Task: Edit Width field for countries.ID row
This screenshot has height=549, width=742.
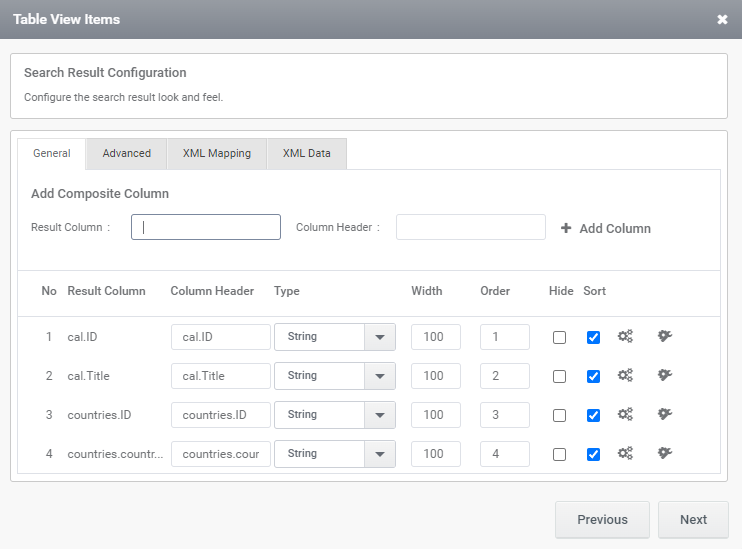Action: tap(436, 415)
